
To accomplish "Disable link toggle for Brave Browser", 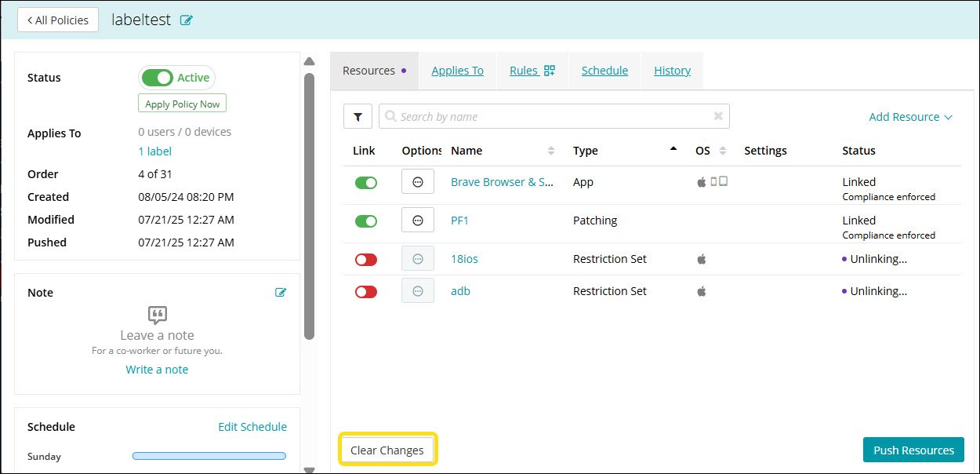I will (x=366, y=182).
